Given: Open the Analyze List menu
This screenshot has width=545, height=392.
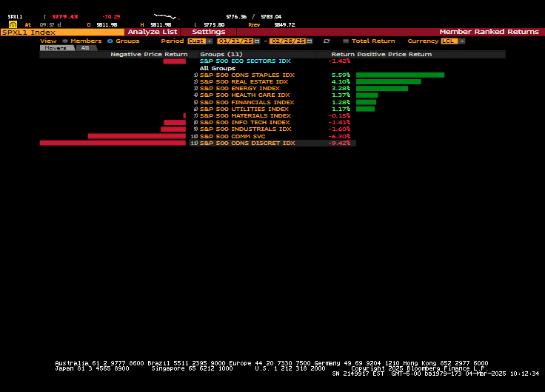Looking at the screenshot, I should tap(153, 32).
